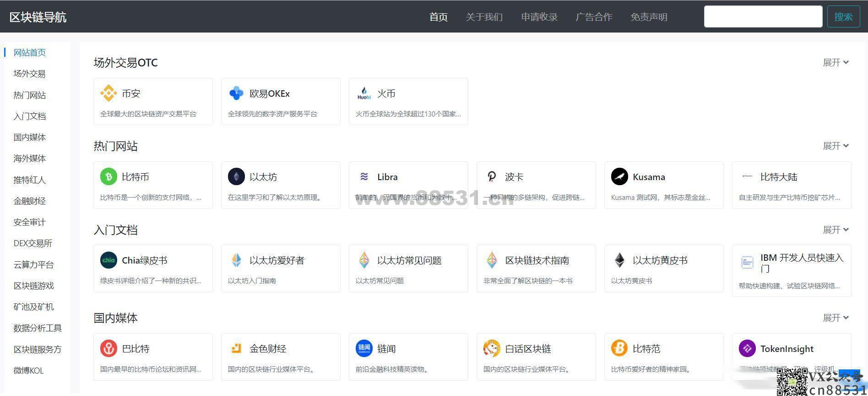The image size is (868, 396).
Task: Click the Polkadot (波卡) P logo icon
Action: [x=492, y=177]
